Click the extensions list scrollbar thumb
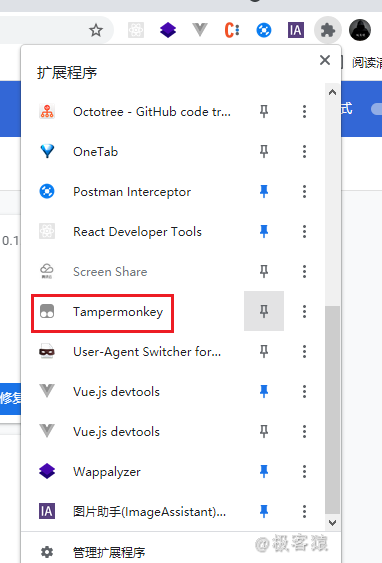382x563 pixels. click(332, 410)
